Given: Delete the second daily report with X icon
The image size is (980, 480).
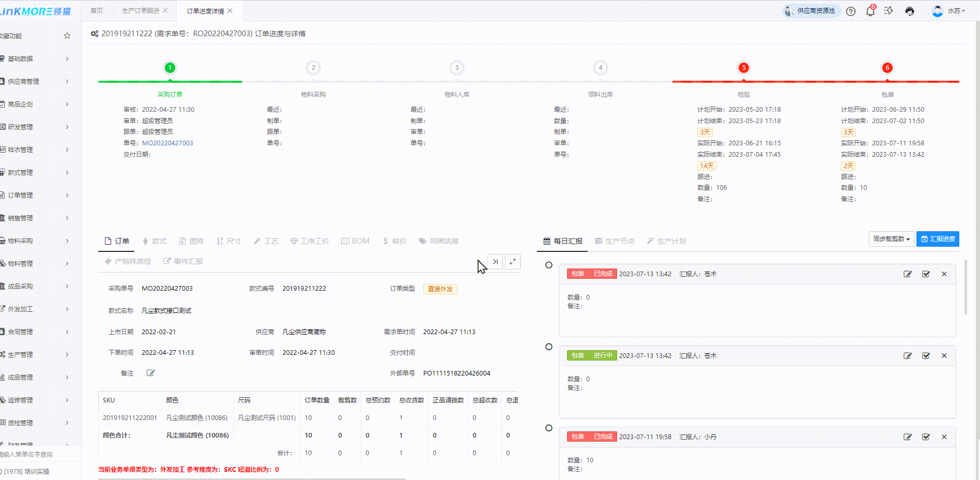Looking at the screenshot, I should pos(944,356).
